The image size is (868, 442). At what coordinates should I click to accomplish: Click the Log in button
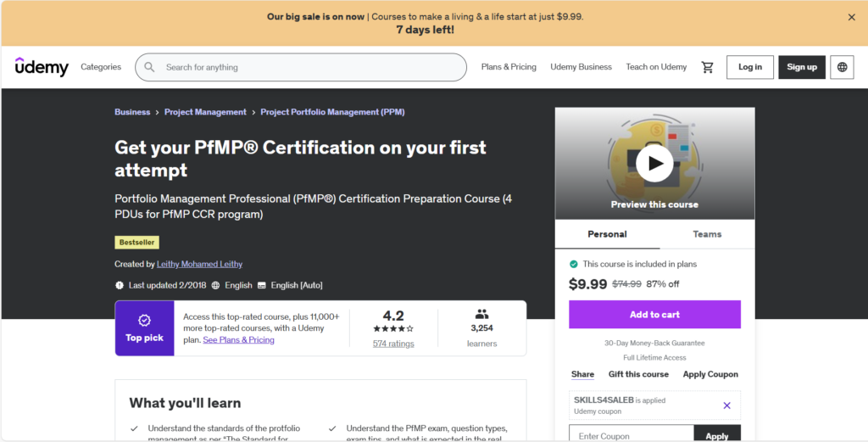[x=749, y=67]
